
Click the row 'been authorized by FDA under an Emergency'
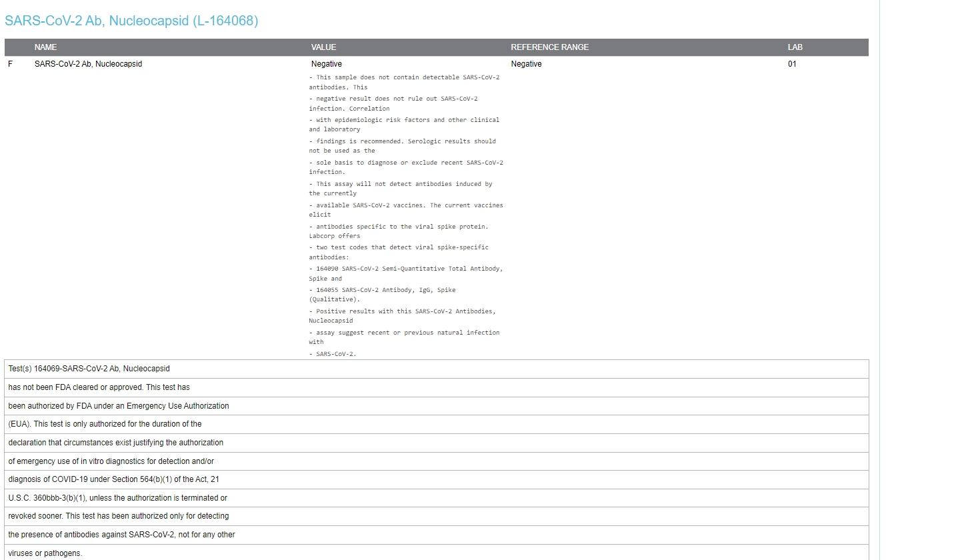point(437,406)
